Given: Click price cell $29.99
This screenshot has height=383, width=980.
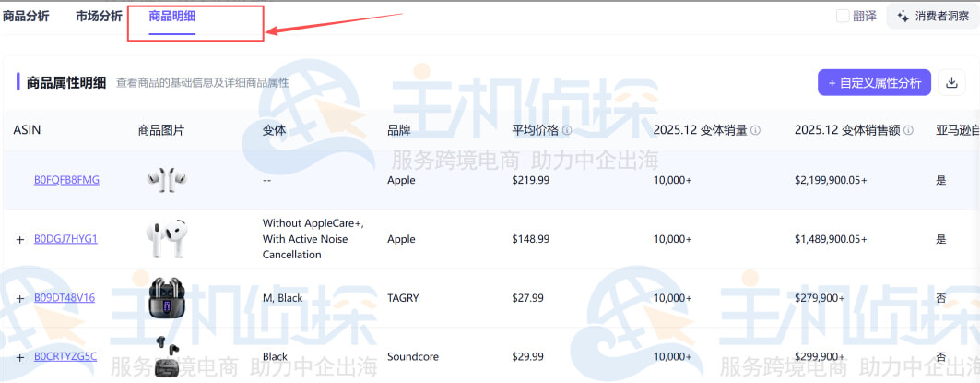Looking at the screenshot, I should [528, 357].
